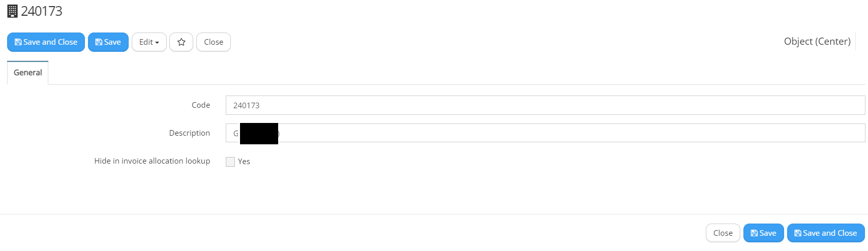
Task: Click the bottom Save button
Action: [763, 233]
